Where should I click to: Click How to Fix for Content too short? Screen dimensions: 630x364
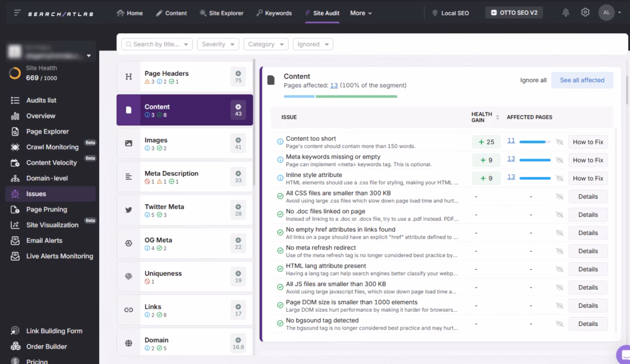pos(588,141)
